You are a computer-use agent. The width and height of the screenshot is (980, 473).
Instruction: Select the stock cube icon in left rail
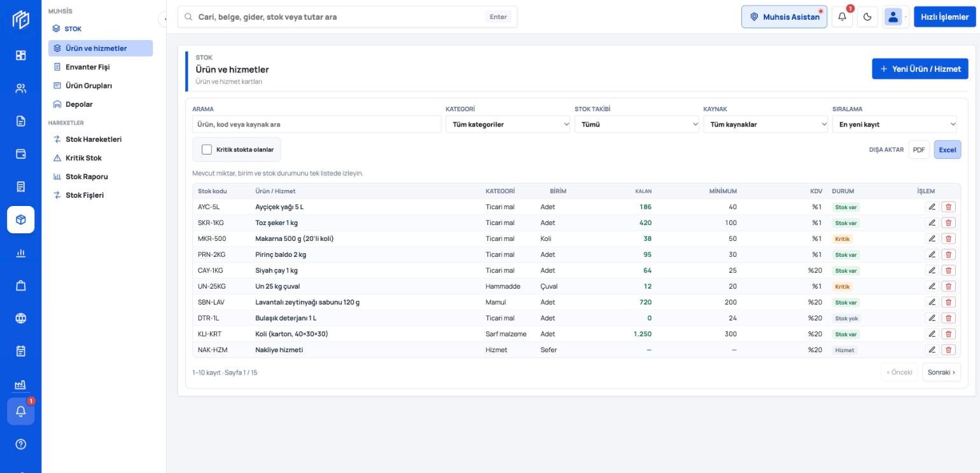pos(20,219)
